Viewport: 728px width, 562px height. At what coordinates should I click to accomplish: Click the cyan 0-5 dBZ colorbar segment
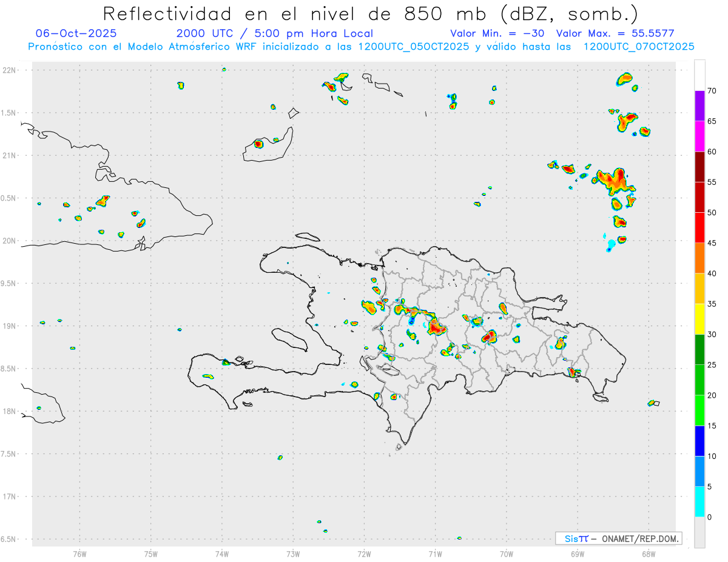[x=699, y=502]
